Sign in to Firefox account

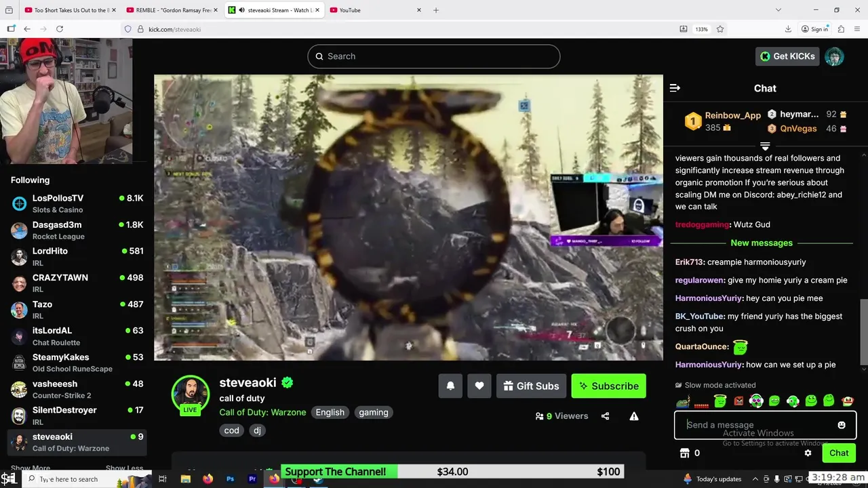click(814, 29)
